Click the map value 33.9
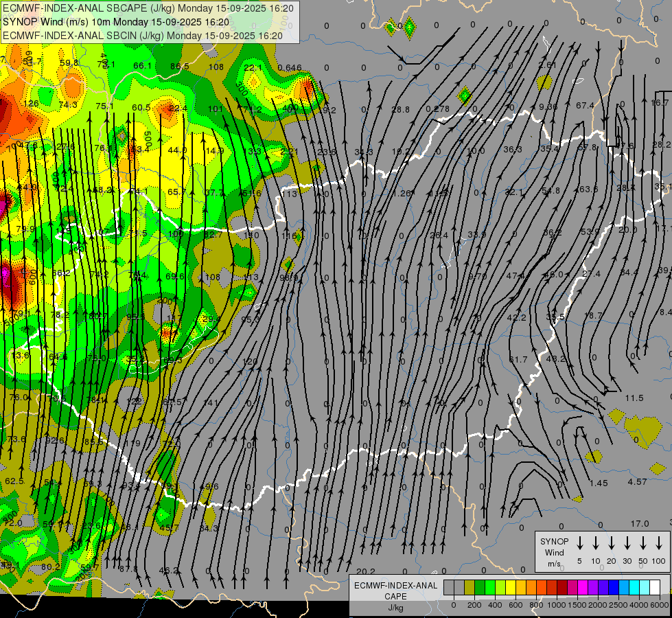Screen dimensions: 672x618 point(477,235)
